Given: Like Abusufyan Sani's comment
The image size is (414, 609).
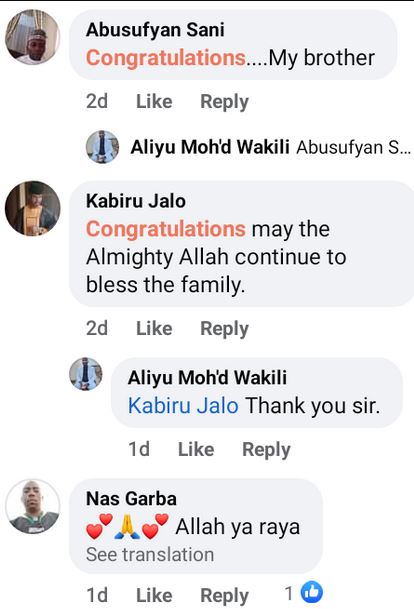Looking at the screenshot, I should pyautogui.click(x=154, y=102).
